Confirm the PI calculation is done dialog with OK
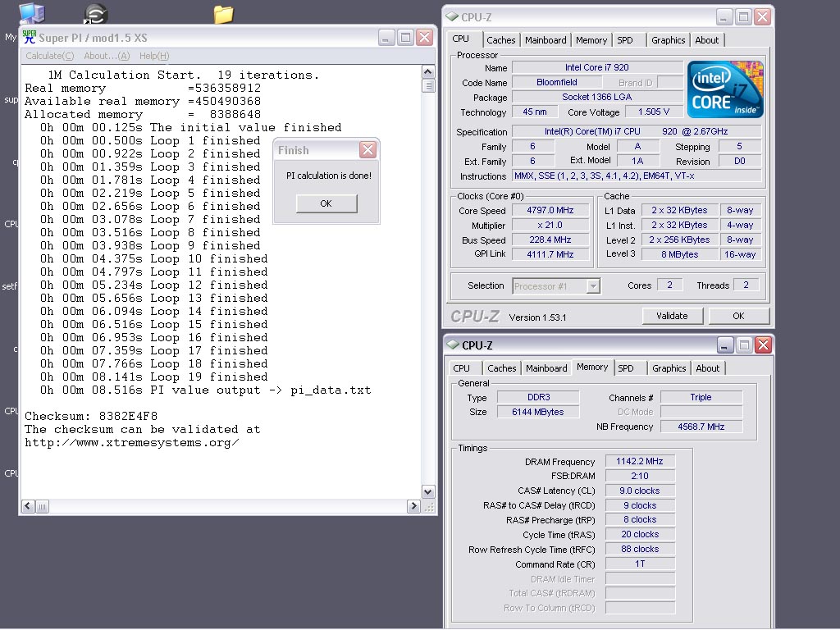This screenshot has width=840, height=630. point(326,203)
